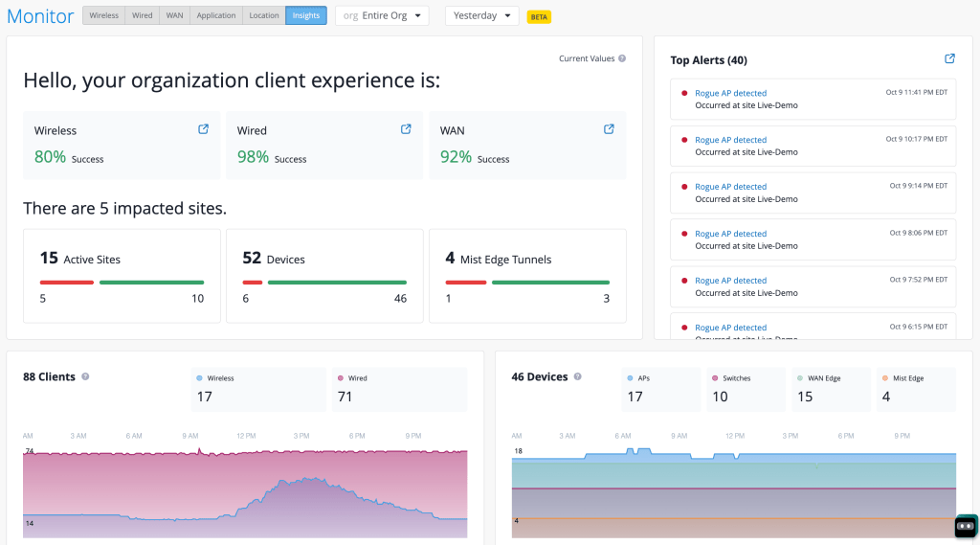The width and height of the screenshot is (980, 545).
Task: Open Wired details via external link icon
Action: (406, 129)
